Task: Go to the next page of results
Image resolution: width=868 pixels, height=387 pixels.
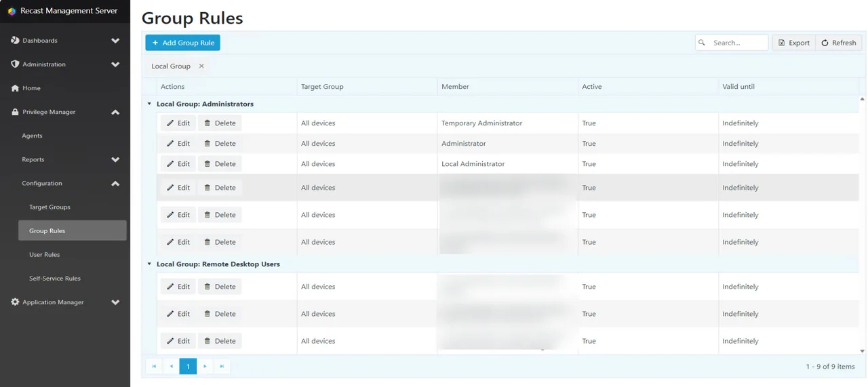Action: coord(205,367)
